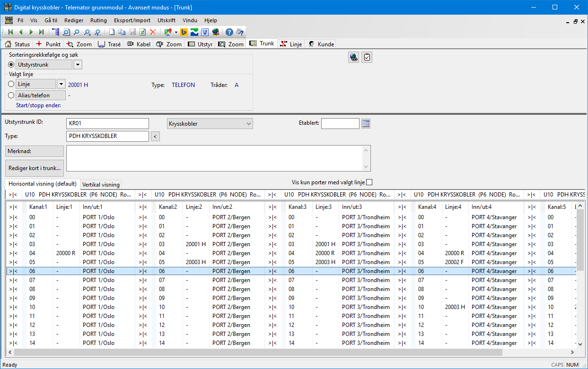The width and height of the screenshot is (588, 369).
Task: Click the Alias/telefon selector button
Action: tap(41, 95)
